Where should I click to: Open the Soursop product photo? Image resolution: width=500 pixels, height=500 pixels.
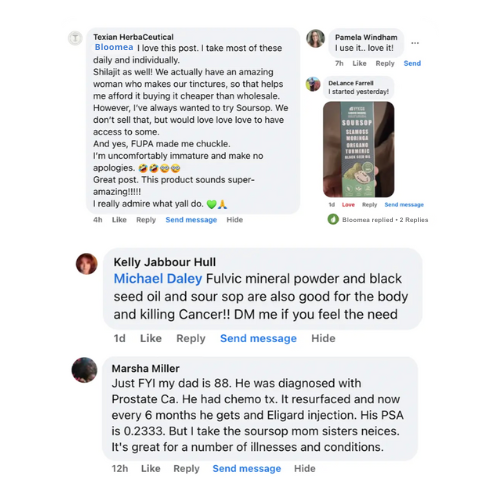click(x=359, y=149)
